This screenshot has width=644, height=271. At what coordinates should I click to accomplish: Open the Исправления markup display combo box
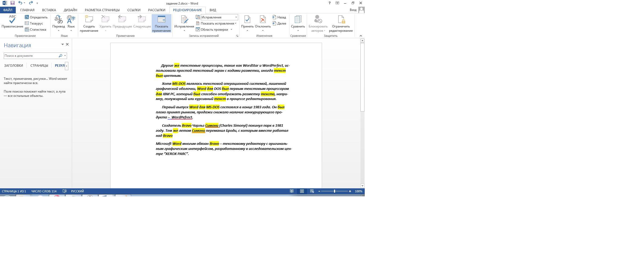click(219, 17)
